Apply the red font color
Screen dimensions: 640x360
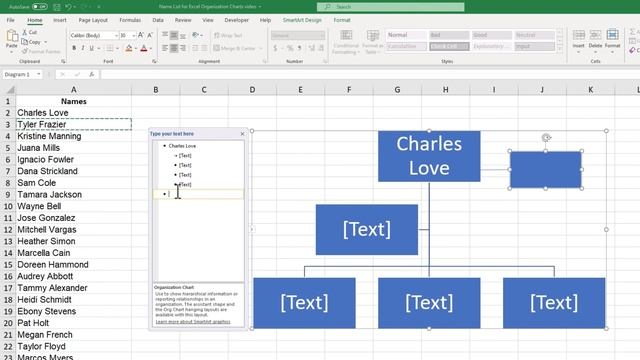click(144, 49)
